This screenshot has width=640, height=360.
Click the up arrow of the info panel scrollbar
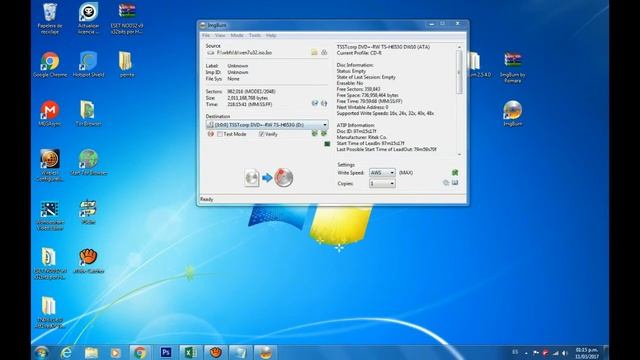point(459,47)
